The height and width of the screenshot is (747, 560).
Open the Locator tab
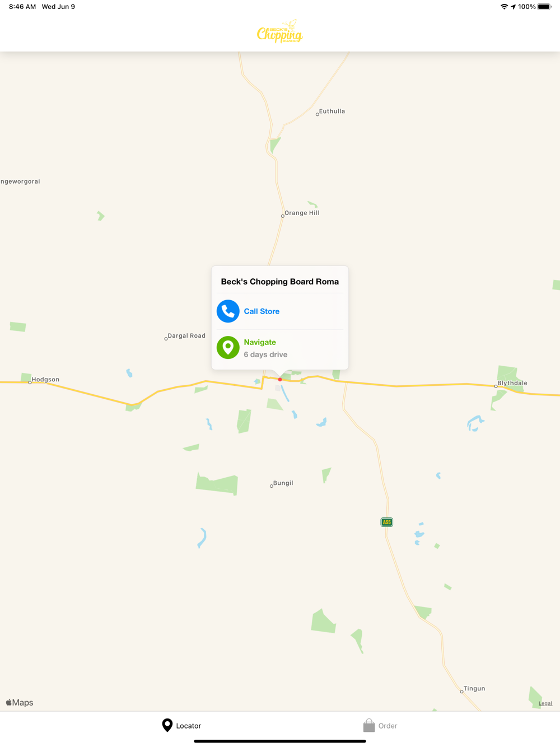click(181, 726)
